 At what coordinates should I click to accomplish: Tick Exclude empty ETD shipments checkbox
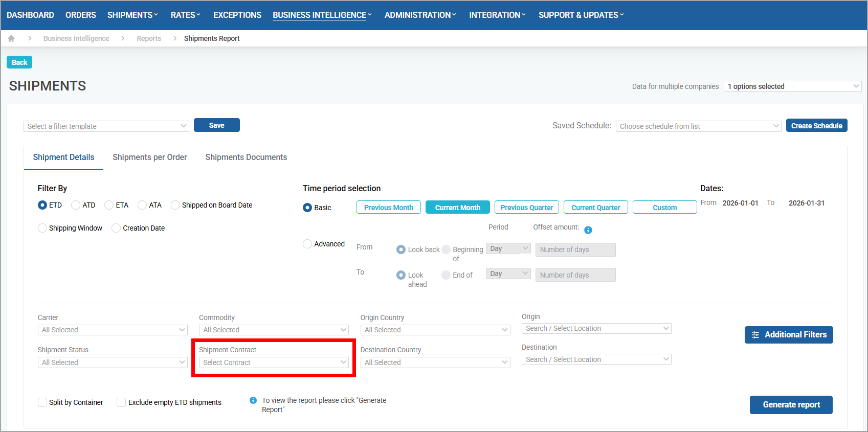click(121, 402)
